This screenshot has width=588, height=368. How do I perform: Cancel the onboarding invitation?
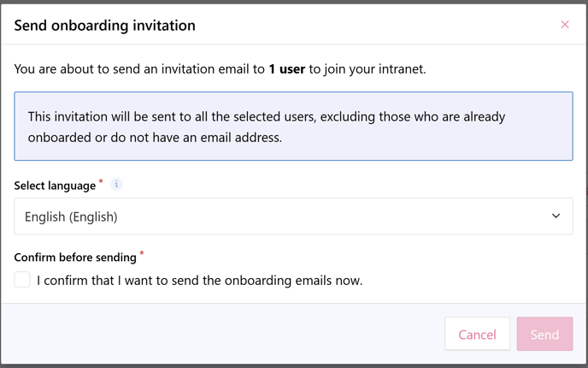[x=477, y=334]
